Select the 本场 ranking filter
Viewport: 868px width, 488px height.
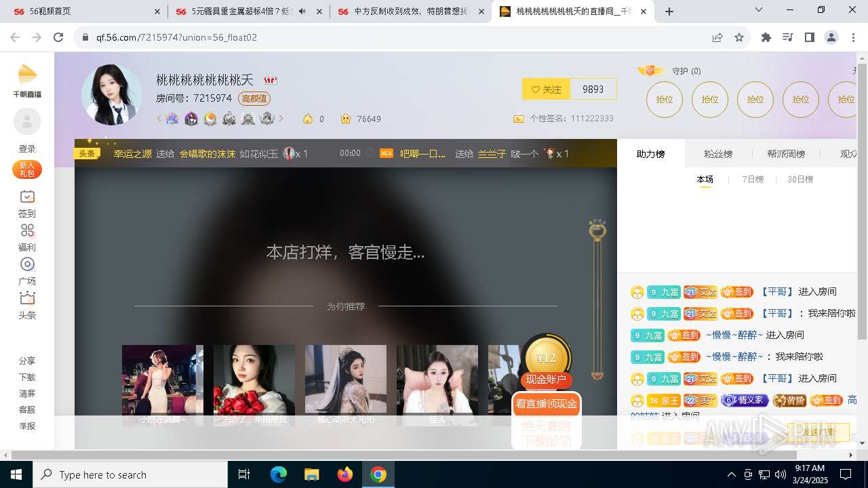tap(705, 180)
